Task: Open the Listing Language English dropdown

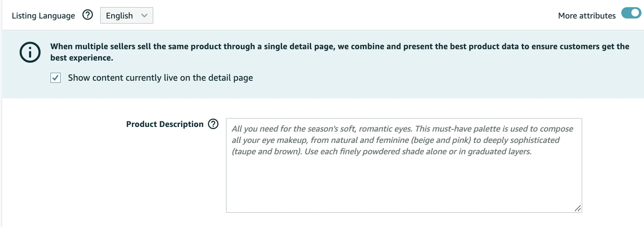Action: (127, 16)
